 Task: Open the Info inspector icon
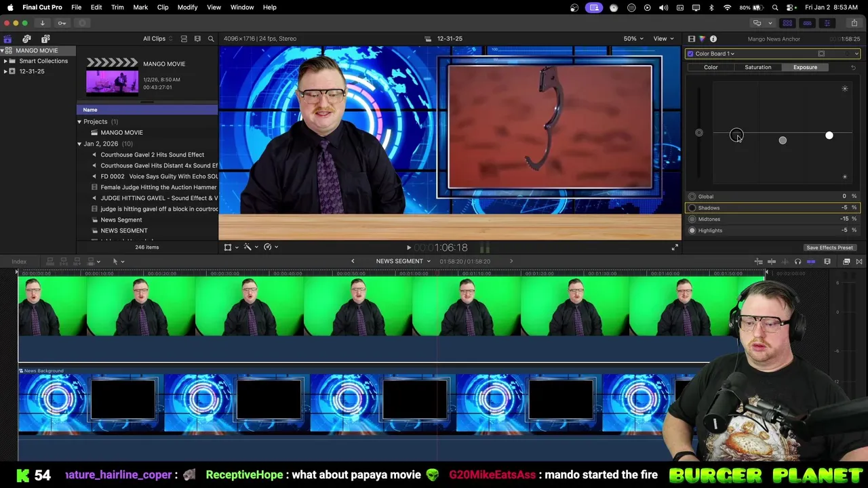tap(713, 39)
